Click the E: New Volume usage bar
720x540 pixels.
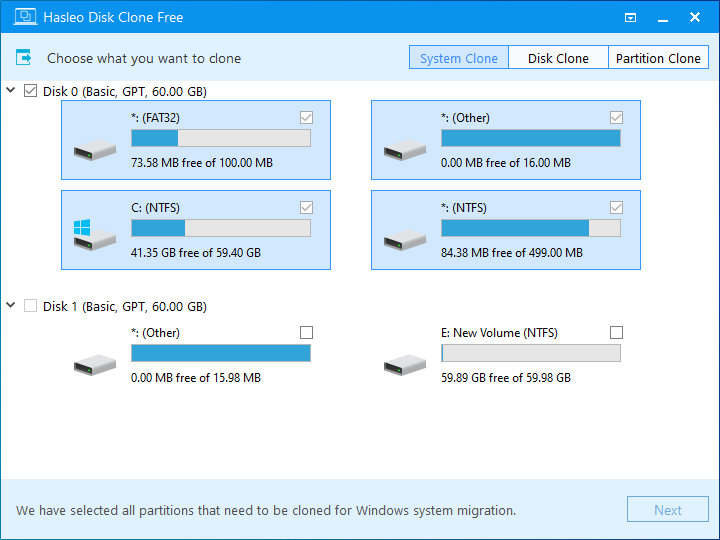coord(531,353)
